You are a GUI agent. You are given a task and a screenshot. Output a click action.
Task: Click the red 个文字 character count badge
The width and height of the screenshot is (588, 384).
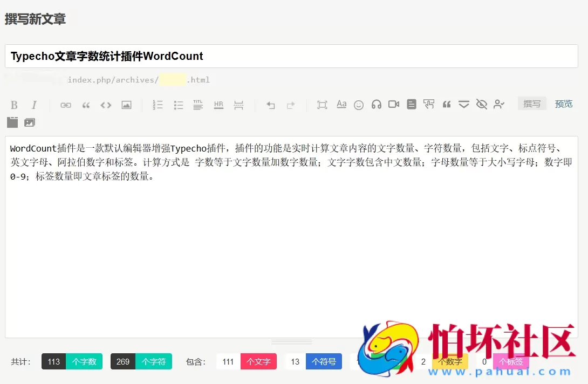pos(258,361)
